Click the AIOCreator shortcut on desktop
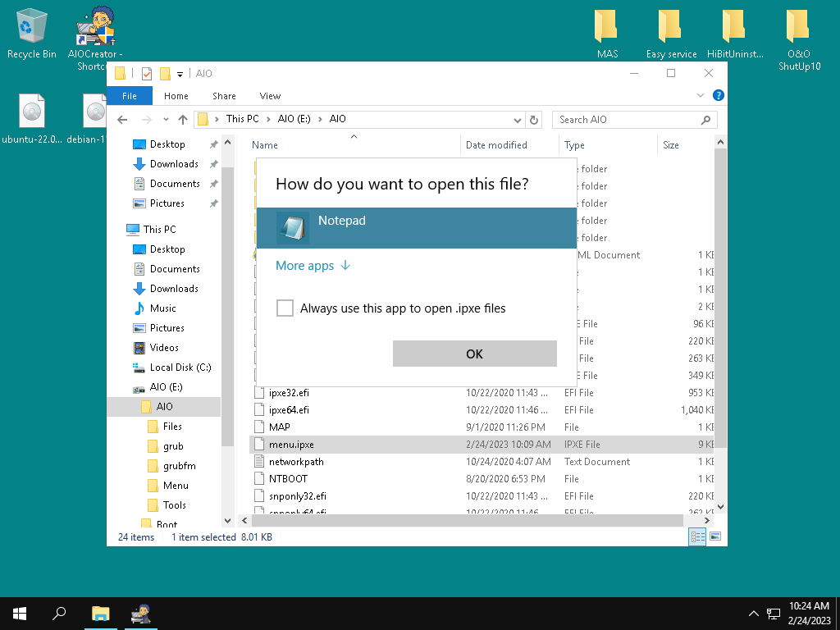This screenshot has width=840, height=630. click(x=95, y=36)
